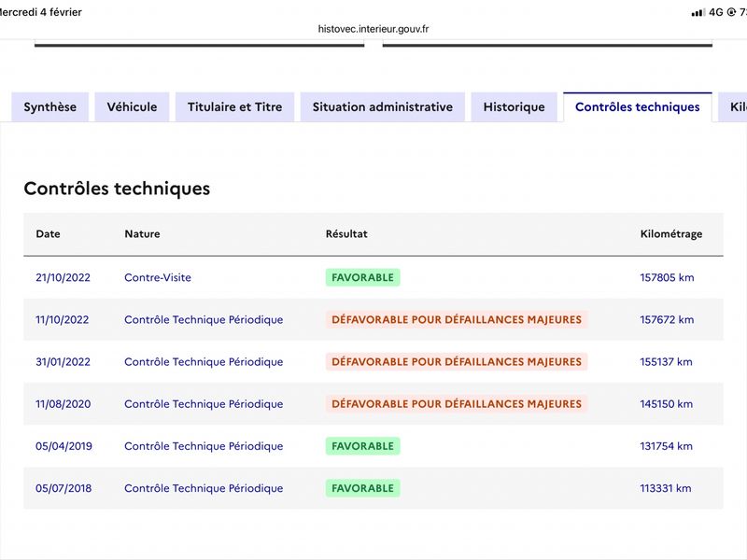Open the partially visible Kilométrage tab
This screenshot has width=747, height=560.
pyautogui.click(x=736, y=107)
